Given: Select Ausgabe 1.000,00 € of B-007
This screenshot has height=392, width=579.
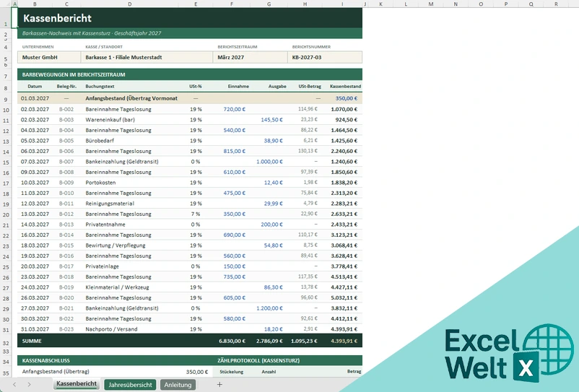Looking at the screenshot, I should [x=269, y=162].
